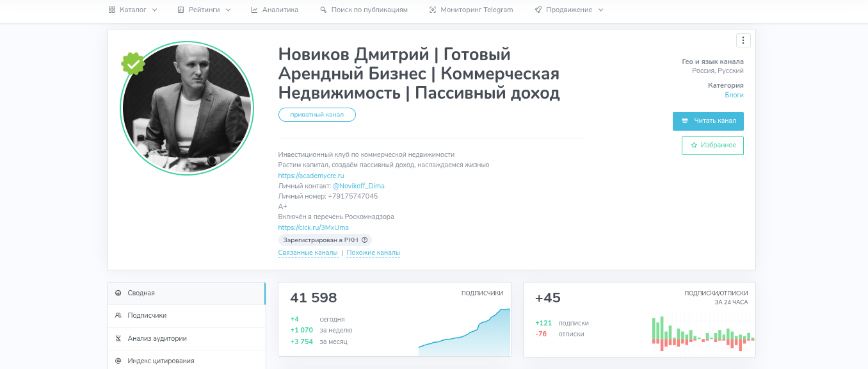Open Похожие каналы link

373,253
